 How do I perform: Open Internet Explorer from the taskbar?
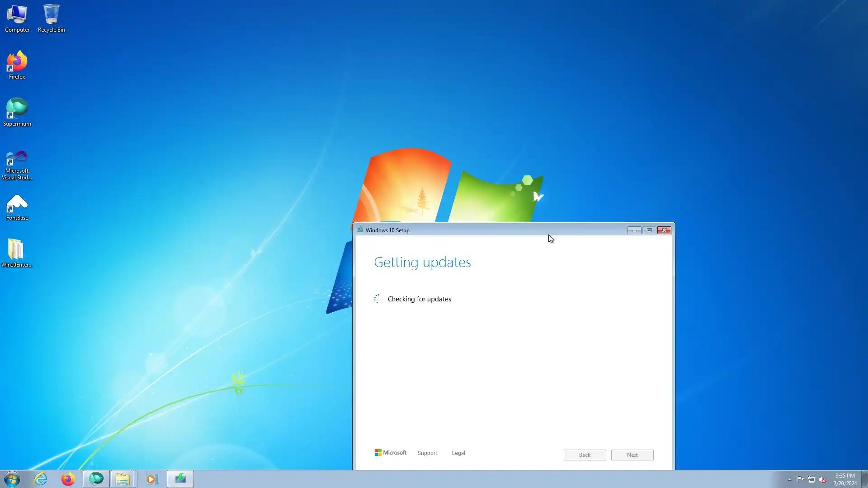(41, 479)
